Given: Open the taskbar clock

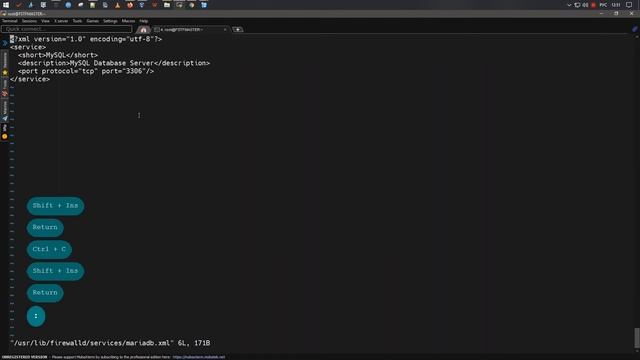Looking at the screenshot, I should pyautogui.click(x=616, y=5).
